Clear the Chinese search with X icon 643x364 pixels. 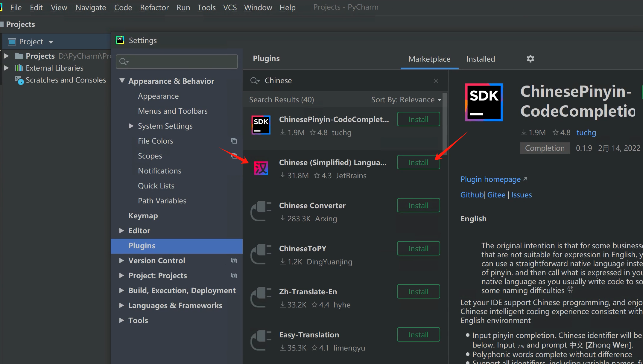tap(436, 81)
